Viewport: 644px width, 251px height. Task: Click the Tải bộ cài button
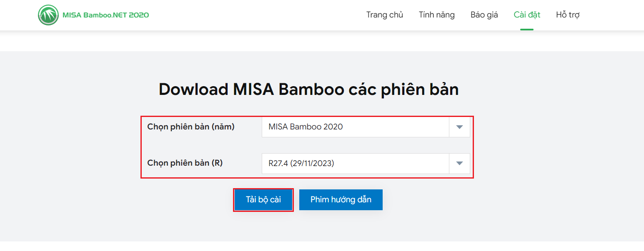(x=263, y=200)
